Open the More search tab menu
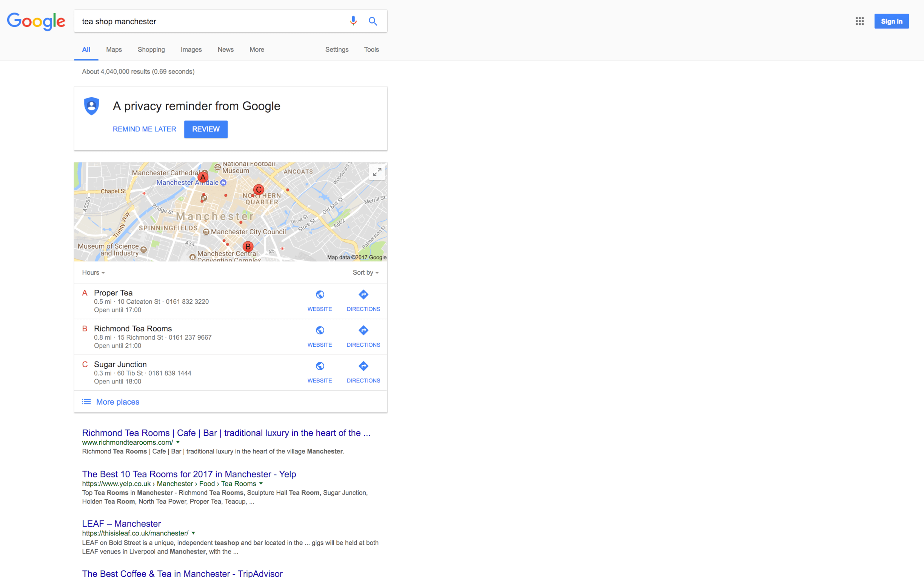 257,50
